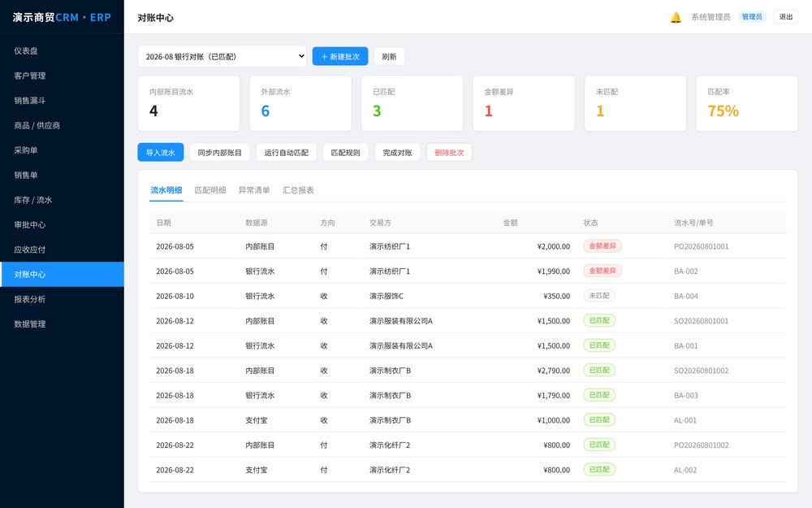Click serial number PO20260801001
The image size is (812, 508).
pos(702,247)
